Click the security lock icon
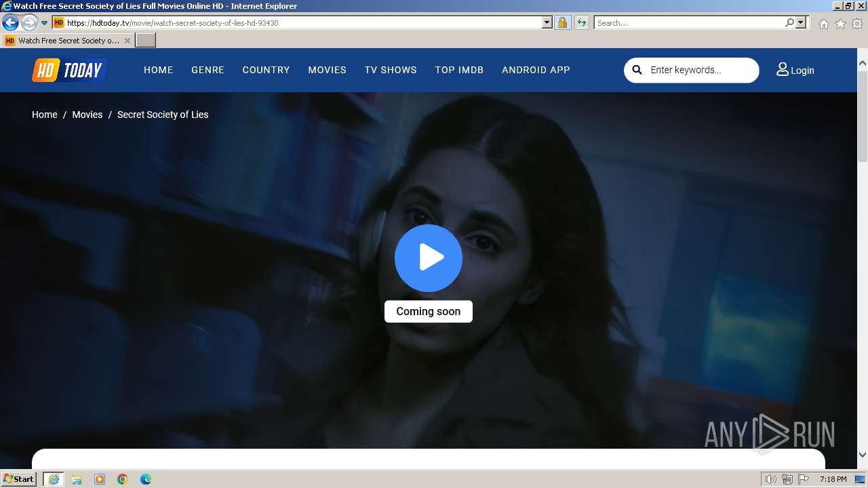The width and height of the screenshot is (868, 488). coord(562,22)
